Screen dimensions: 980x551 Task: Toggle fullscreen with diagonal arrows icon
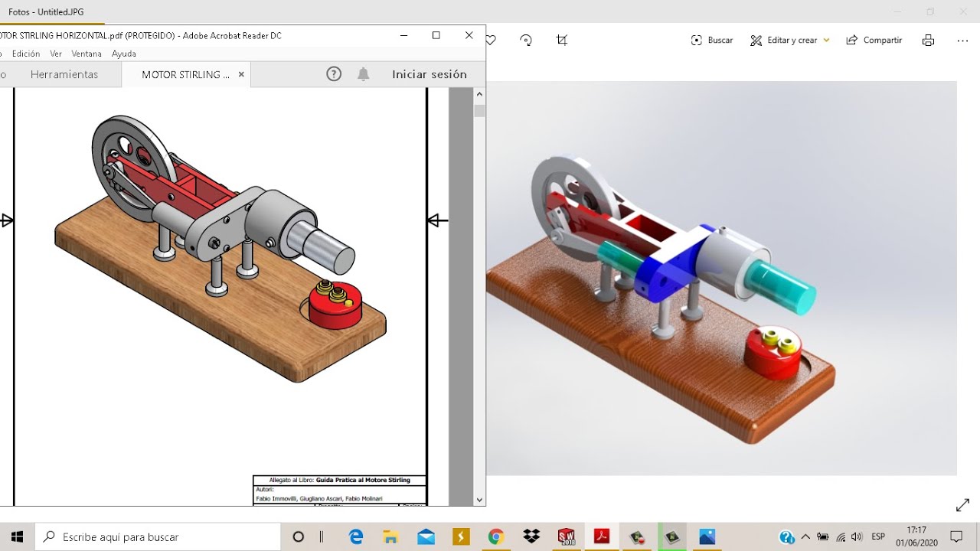(962, 505)
